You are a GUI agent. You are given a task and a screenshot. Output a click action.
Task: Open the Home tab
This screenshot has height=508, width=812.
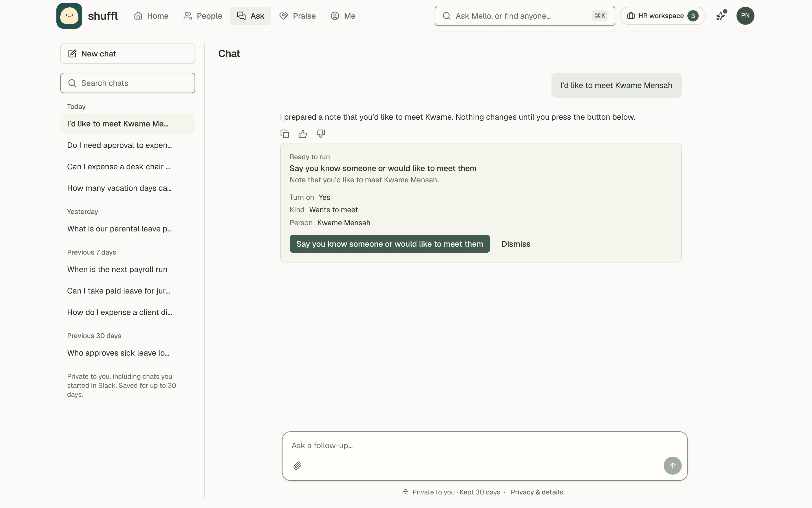click(x=151, y=16)
